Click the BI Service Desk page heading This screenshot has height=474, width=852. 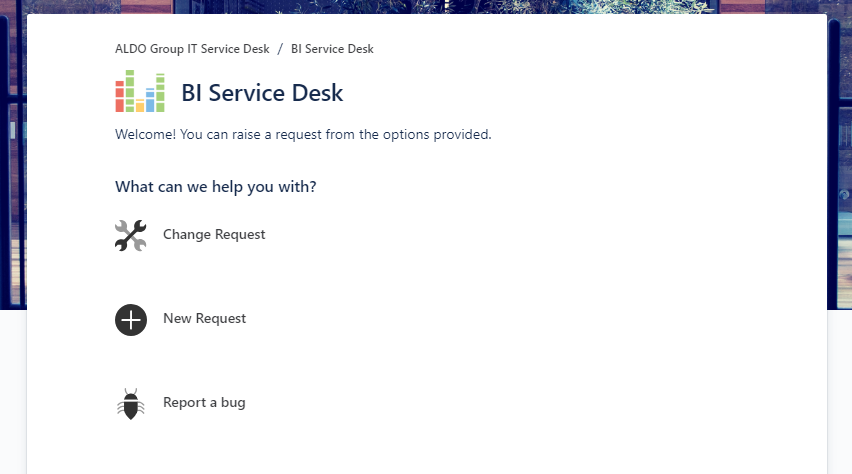tap(262, 93)
